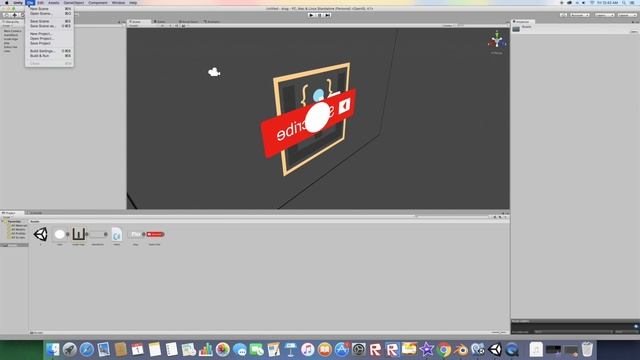Open the Component menu
640x360 pixels.
pos(98,2)
